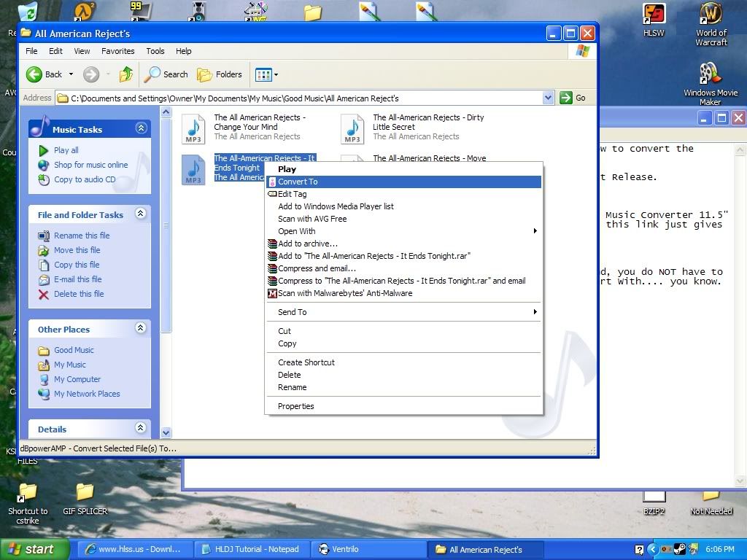Collapse the Other Places panel

coord(141,329)
